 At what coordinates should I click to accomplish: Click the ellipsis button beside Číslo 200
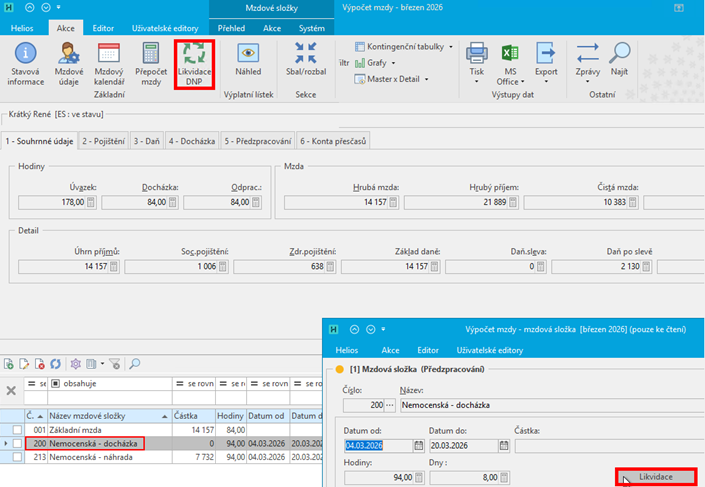391,406
